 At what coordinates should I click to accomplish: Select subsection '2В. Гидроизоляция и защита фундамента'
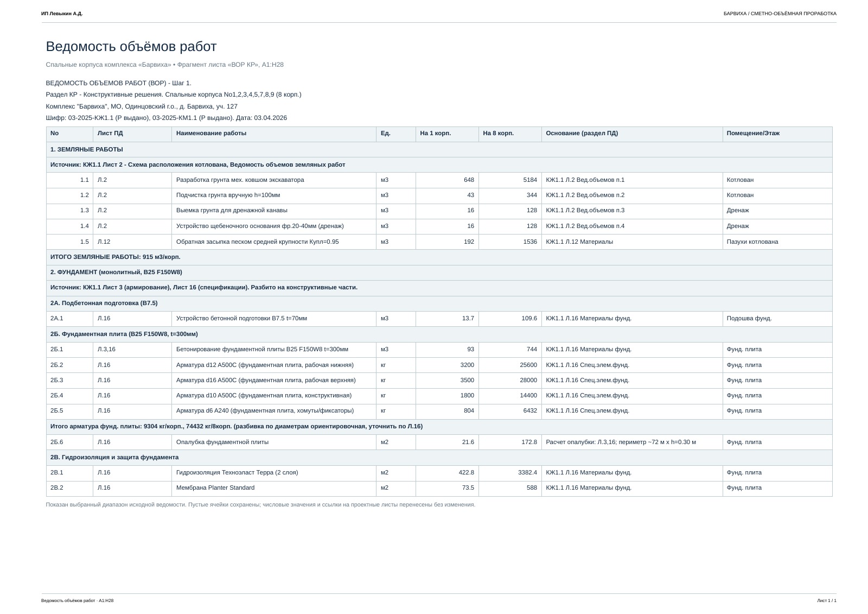(439, 458)
